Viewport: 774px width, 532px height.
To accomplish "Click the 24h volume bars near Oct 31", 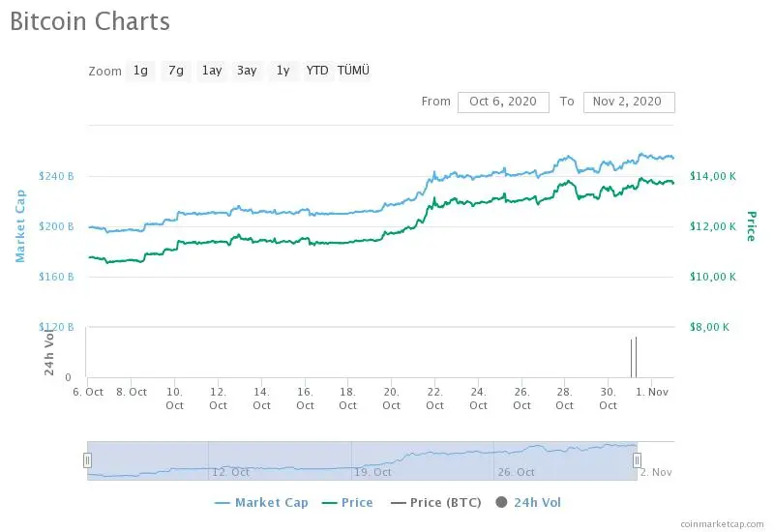I will [634, 357].
